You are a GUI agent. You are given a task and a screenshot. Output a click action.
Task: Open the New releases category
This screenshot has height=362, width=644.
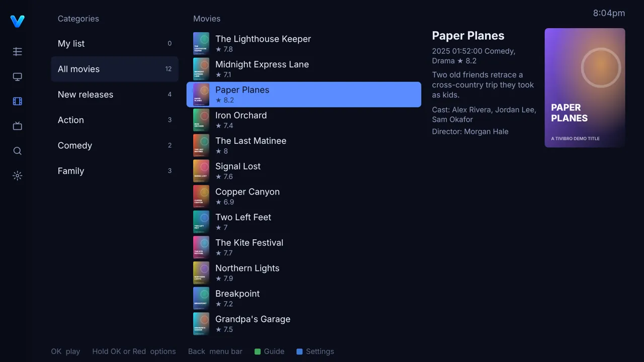tap(115, 95)
